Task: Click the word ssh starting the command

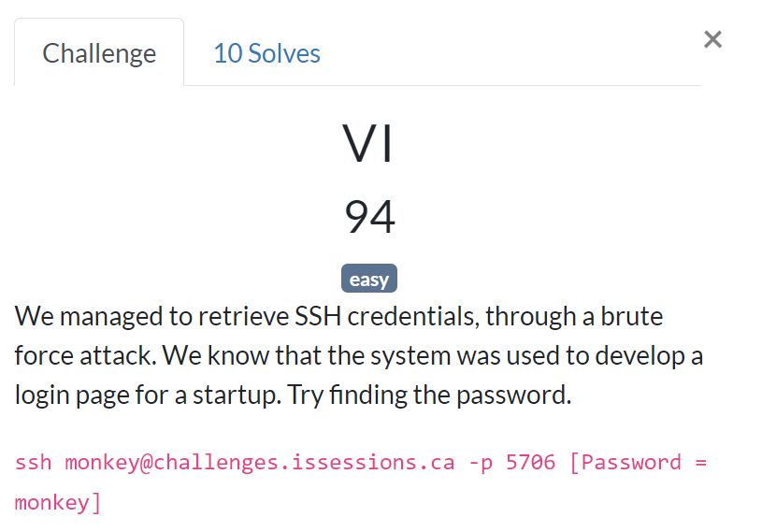Action: pyautogui.click(x=34, y=463)
